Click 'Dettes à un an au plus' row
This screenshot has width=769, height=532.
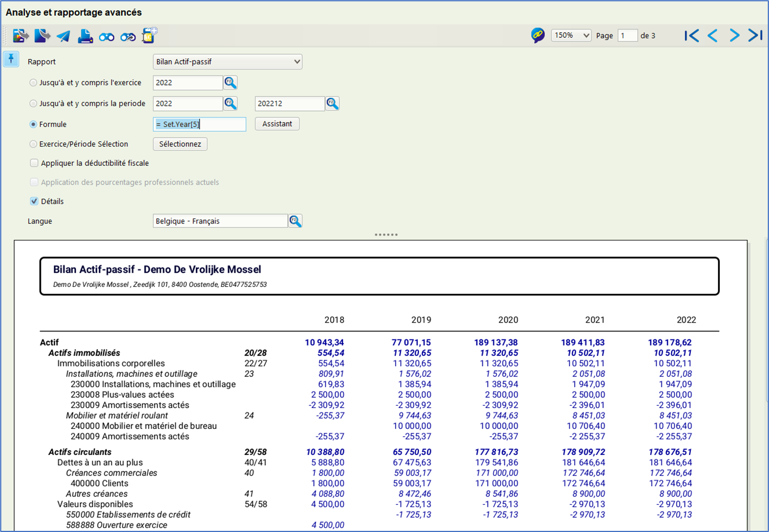(x=100, y=463)
